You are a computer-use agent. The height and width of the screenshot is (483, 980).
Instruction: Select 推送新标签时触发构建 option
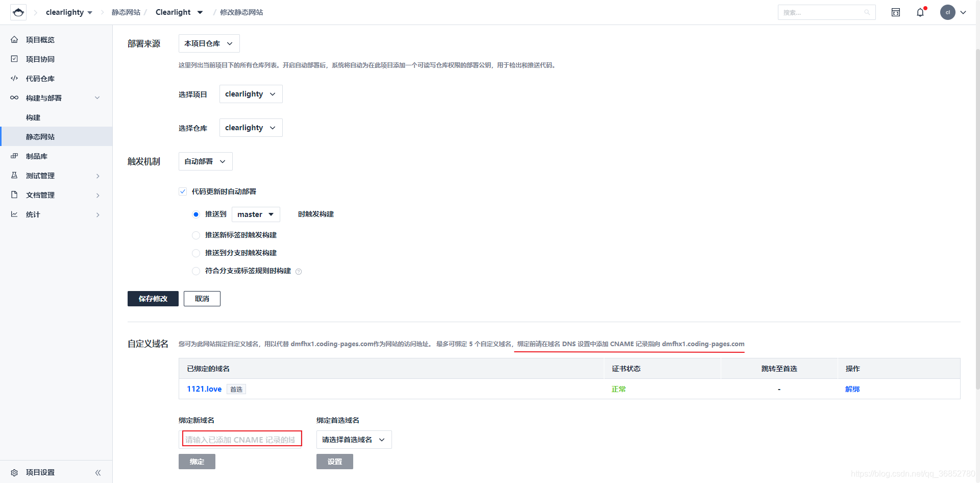pos(195,235)
